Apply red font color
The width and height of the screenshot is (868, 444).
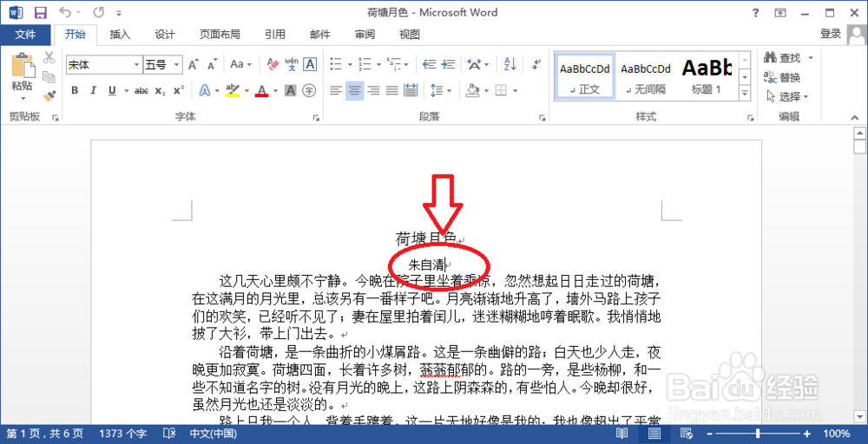[x=262, y=91]
